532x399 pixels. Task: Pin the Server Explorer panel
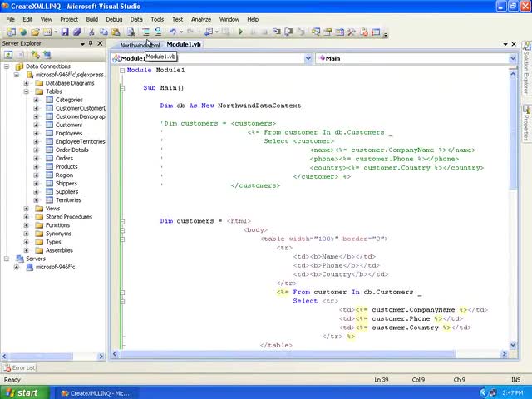point(92,43)
